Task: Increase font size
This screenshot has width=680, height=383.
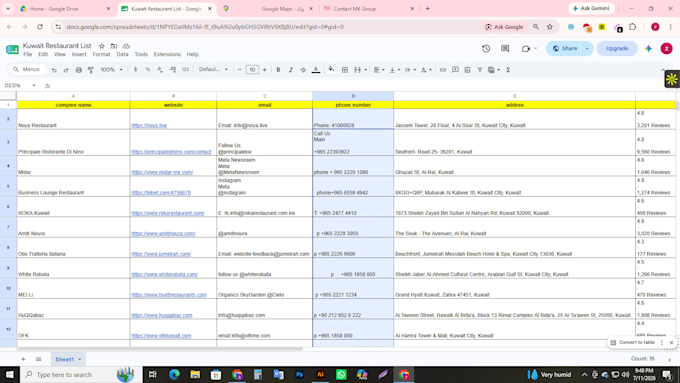Action: (265, 69)
